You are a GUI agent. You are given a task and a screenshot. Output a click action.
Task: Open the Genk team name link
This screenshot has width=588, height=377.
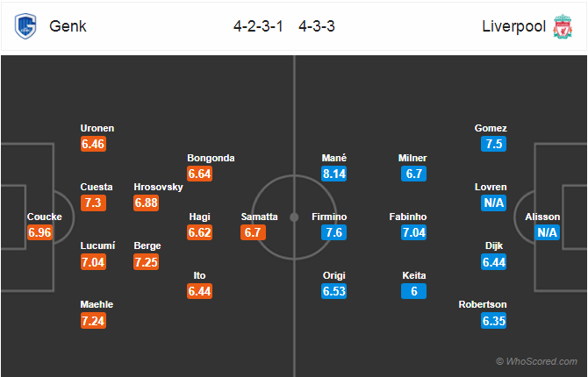68,26
